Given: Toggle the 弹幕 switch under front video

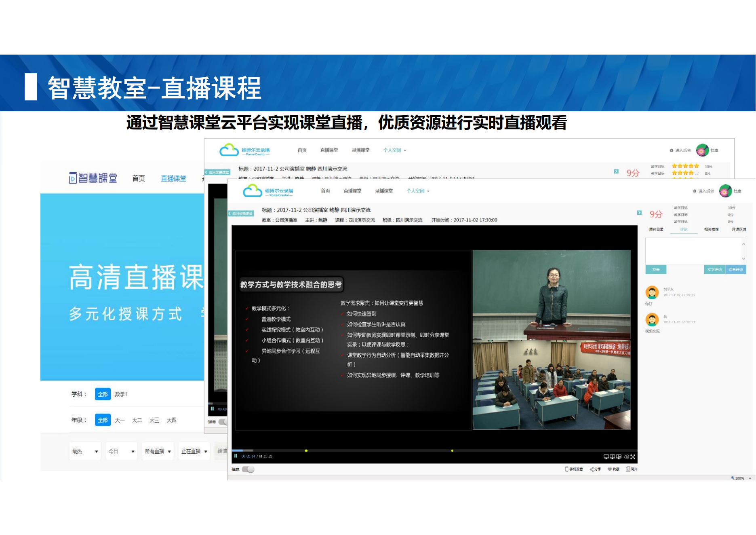Looking at the screenshot, I should pos(248,469).
